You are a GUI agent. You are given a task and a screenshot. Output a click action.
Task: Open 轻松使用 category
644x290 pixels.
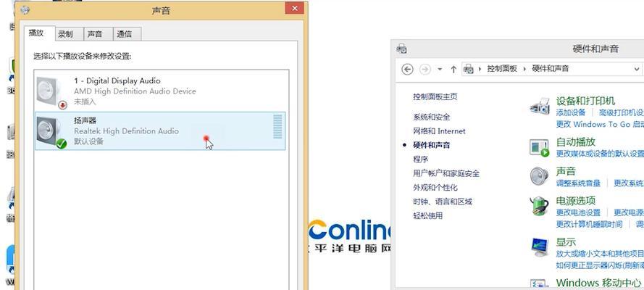(x=428, y=215)
